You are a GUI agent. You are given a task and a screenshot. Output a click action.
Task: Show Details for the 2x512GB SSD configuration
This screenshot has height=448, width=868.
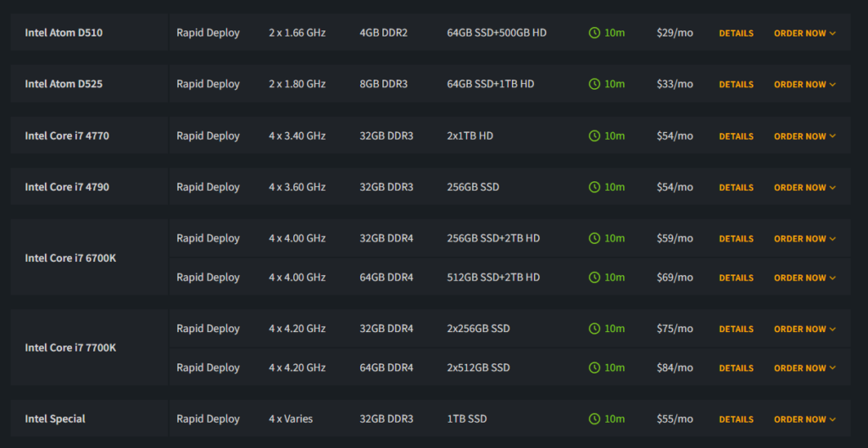[736, 368]
